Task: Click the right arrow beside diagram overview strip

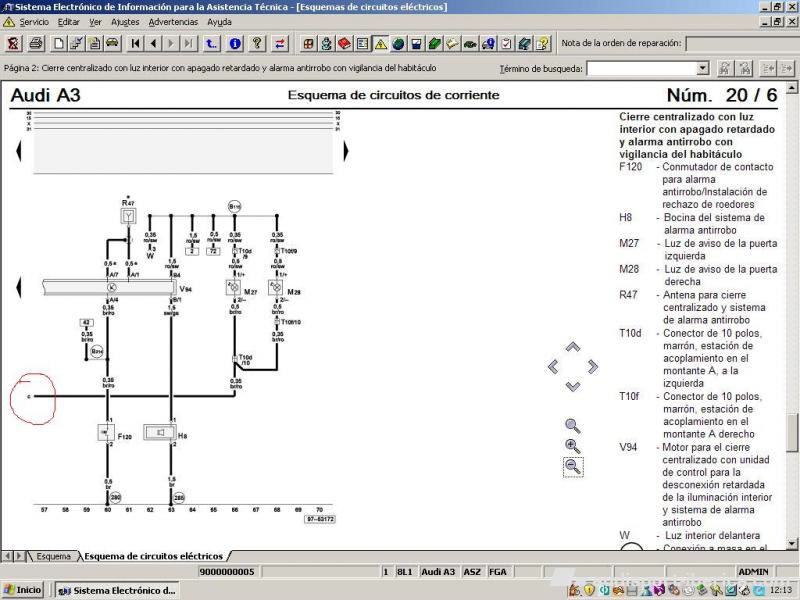Action: pyautogui.click(x=346, y=151)
